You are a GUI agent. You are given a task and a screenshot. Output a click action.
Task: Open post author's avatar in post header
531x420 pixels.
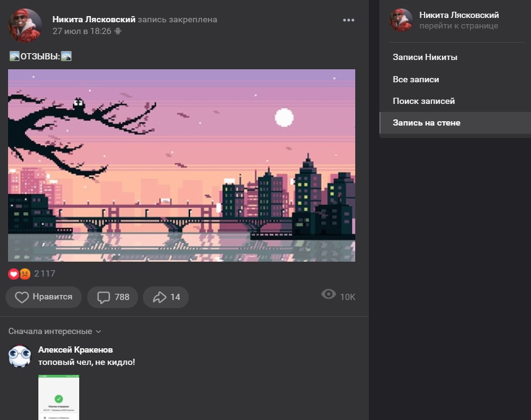pos(25,25)
